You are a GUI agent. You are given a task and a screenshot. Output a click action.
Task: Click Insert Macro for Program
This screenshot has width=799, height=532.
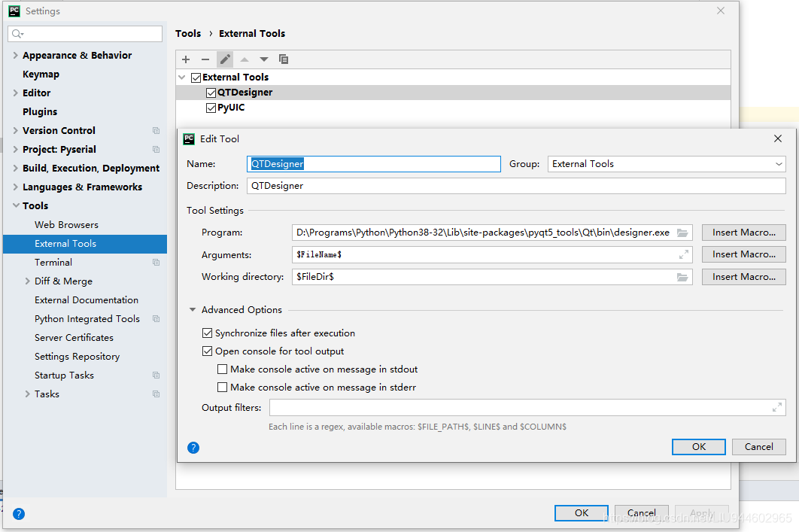pyautogui.click(x=743, y=233)
